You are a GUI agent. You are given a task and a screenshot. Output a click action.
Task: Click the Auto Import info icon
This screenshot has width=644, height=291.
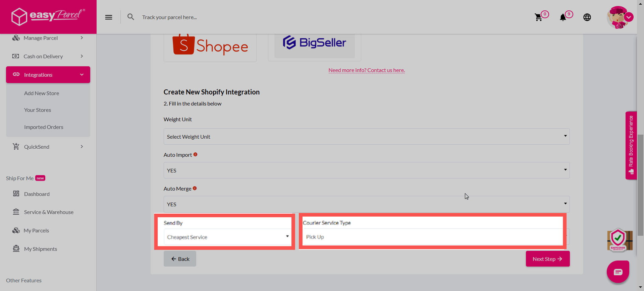click(195, 154)
